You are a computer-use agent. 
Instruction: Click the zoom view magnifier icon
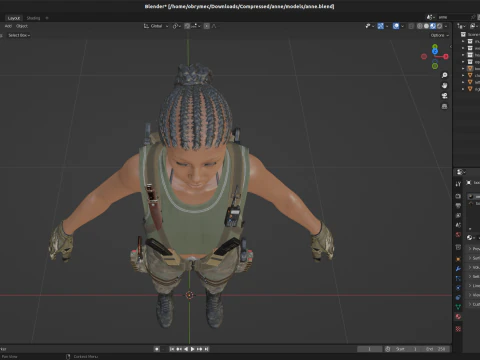click(x=444, y=75)
